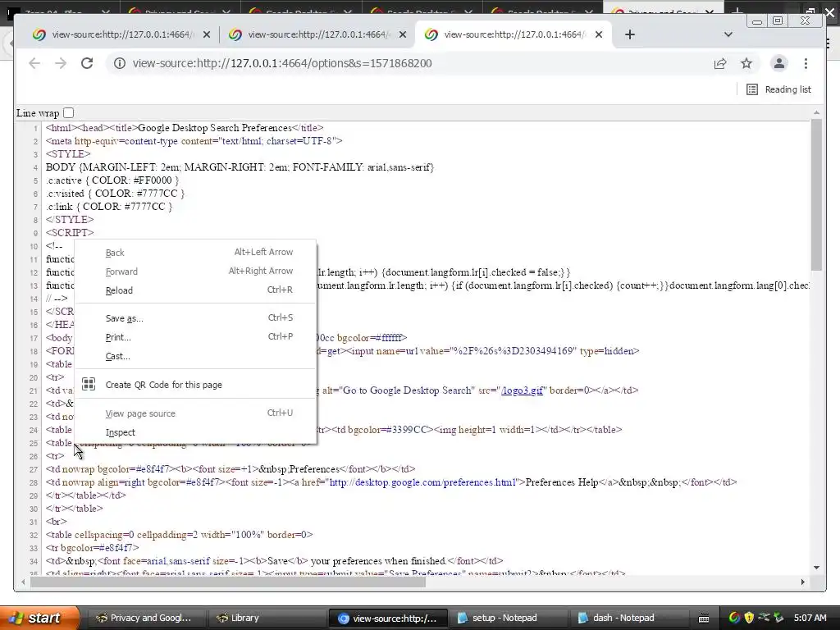Viewport: 840px width, 630px height.
Task: Click source line number 28
Action: pos(33,482)
